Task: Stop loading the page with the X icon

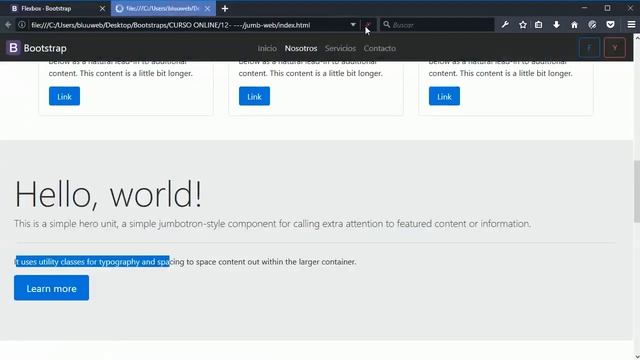Action: (x=368, y=25)
